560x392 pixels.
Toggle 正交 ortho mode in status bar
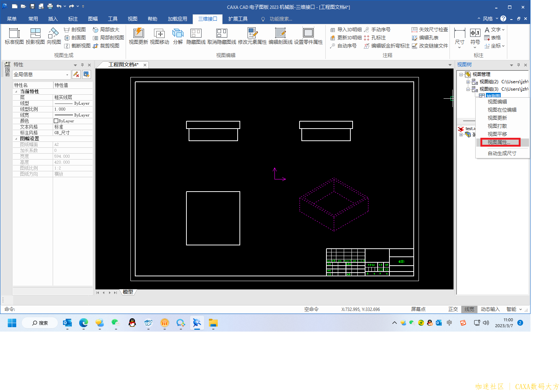pyautogui.click(x=453, y=309)
